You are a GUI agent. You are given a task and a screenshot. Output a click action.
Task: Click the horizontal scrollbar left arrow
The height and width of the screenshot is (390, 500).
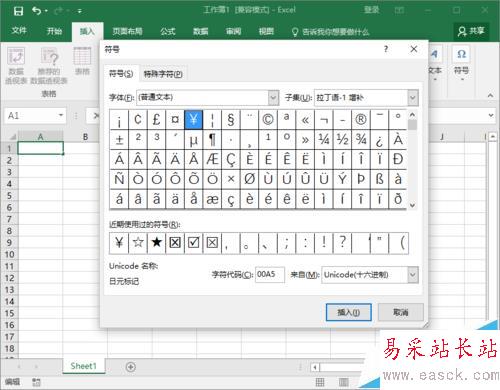click(315, 367)
